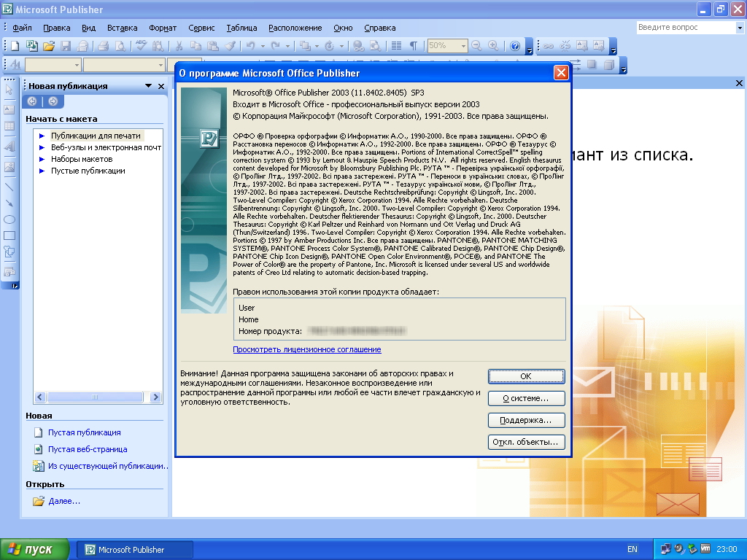Screen dimensions: 747x560
Task: Open the Правка menu
Action: click(57, 28)
